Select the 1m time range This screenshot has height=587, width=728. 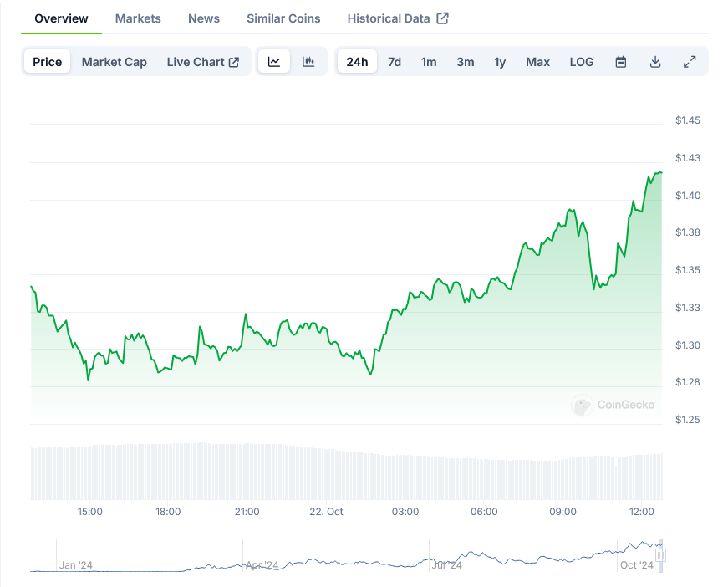click(429, 62)
